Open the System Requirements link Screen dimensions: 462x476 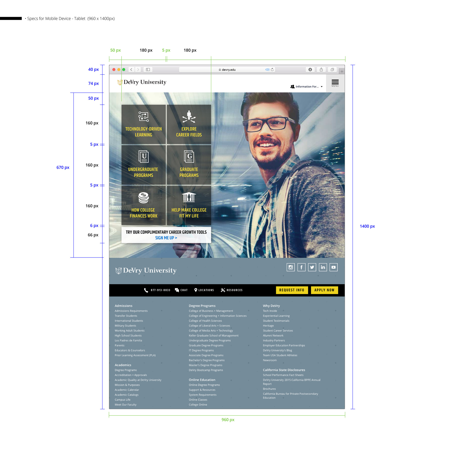203,395
